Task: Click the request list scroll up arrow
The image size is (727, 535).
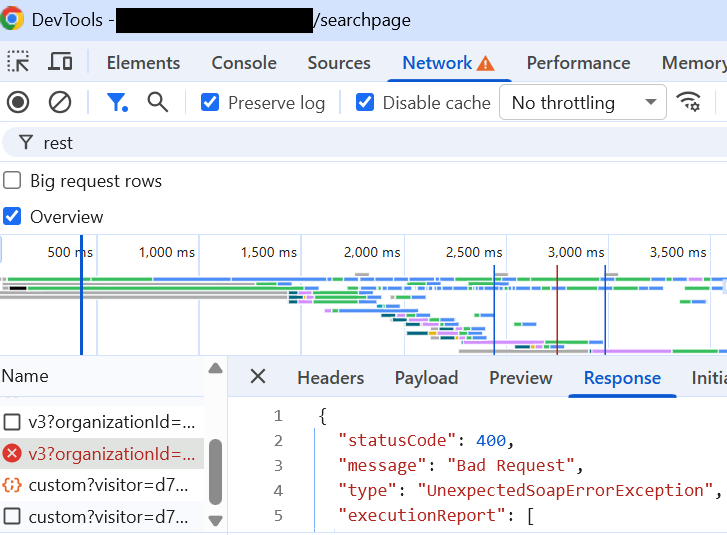Action: (x=215, y=369)
